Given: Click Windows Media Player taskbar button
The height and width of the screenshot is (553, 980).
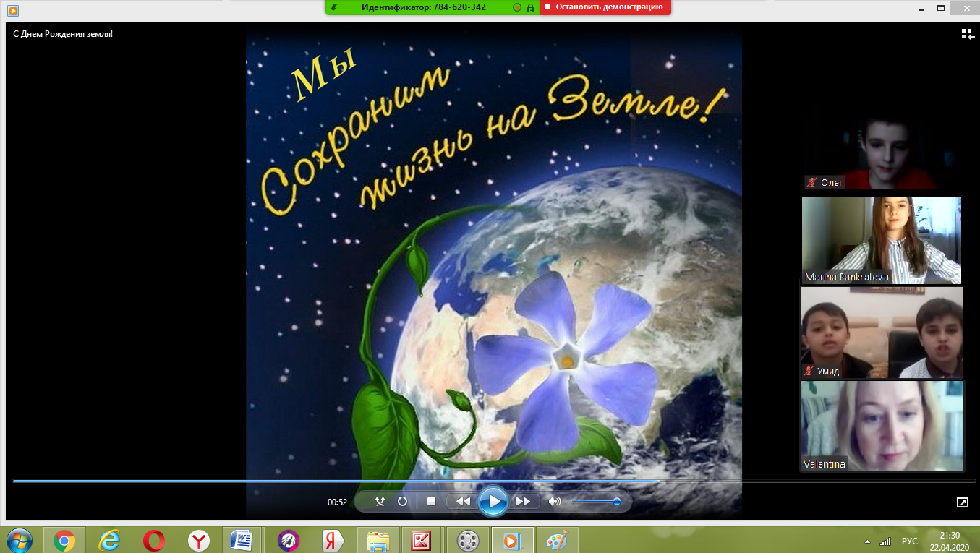Looking at the screenshot, I should (513, 539).
